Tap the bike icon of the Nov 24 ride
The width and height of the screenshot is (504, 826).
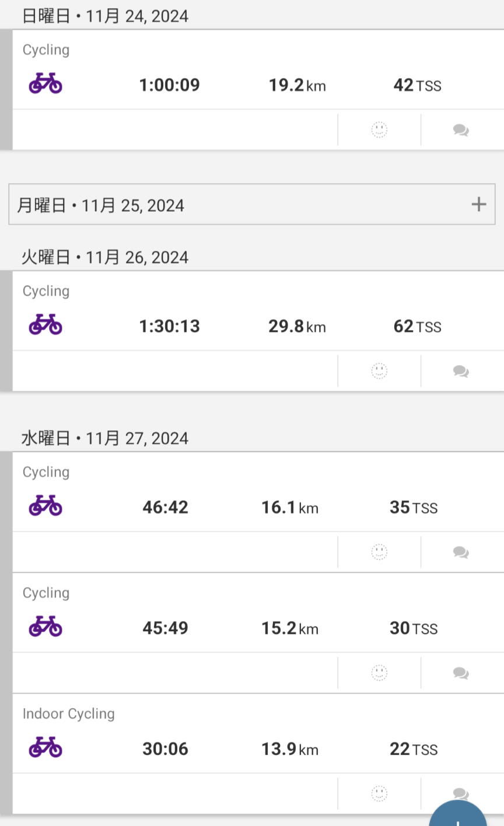45,84
